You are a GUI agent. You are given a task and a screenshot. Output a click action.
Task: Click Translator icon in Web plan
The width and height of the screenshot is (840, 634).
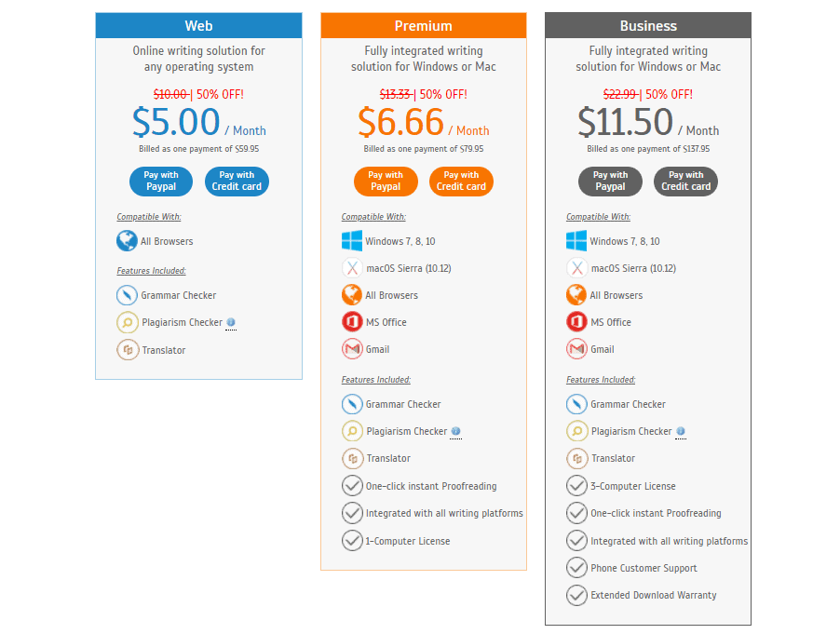tap(127, 350)
